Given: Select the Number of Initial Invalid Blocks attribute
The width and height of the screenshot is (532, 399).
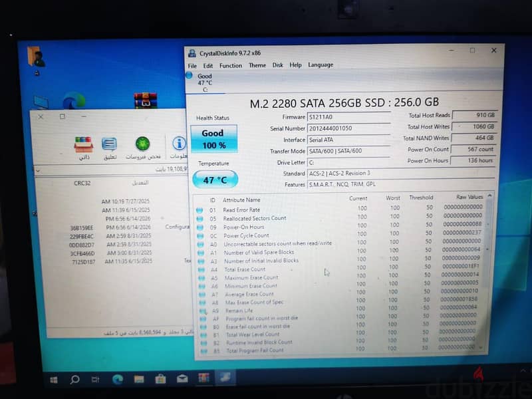Looking at the screenshot, I should pyautogui.click(x=261, y=261).
